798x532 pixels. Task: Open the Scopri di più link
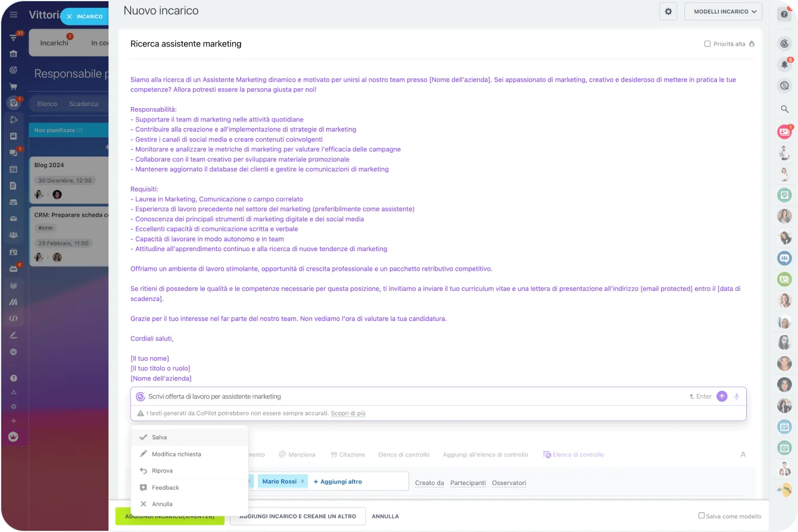click(348, 413)
